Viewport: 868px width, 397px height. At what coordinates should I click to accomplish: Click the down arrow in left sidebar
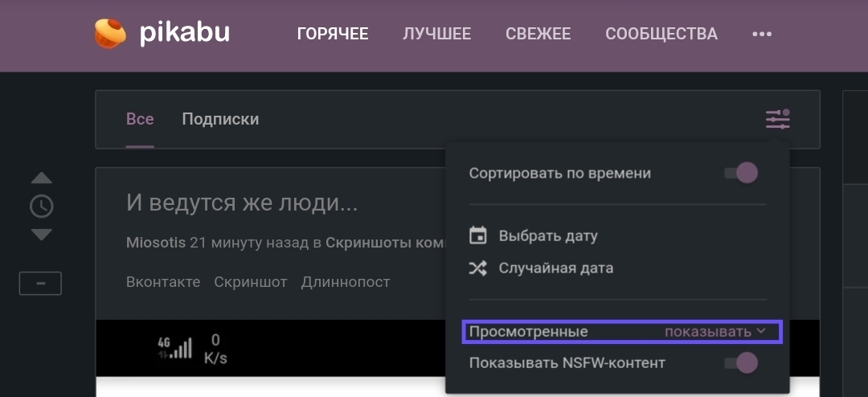(41, 235)
